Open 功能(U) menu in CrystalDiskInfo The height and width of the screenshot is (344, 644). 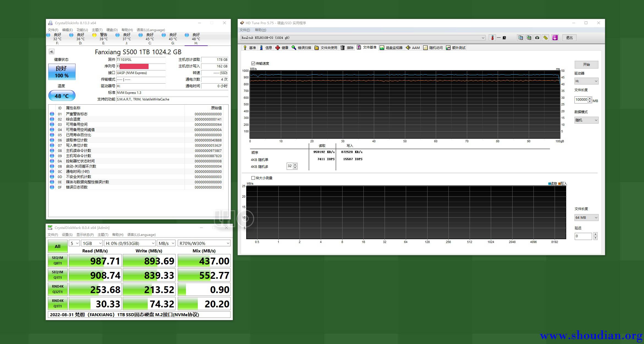(x=82, y=30)
